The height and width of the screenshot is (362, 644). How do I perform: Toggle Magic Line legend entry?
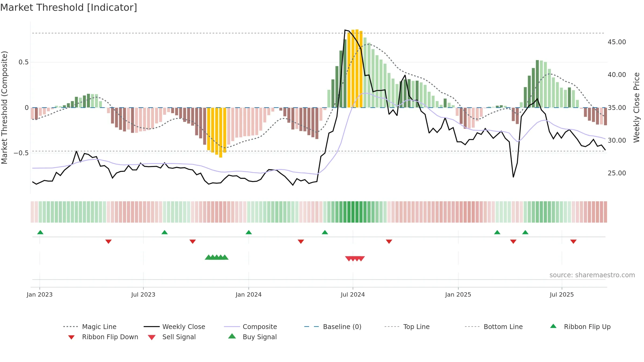tap(90, 327)
